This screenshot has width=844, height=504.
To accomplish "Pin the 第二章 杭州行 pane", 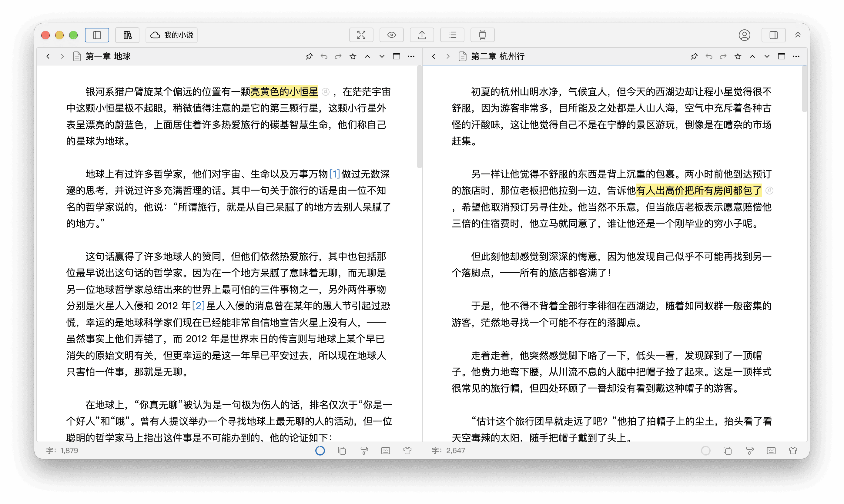I will pos(694,56).
